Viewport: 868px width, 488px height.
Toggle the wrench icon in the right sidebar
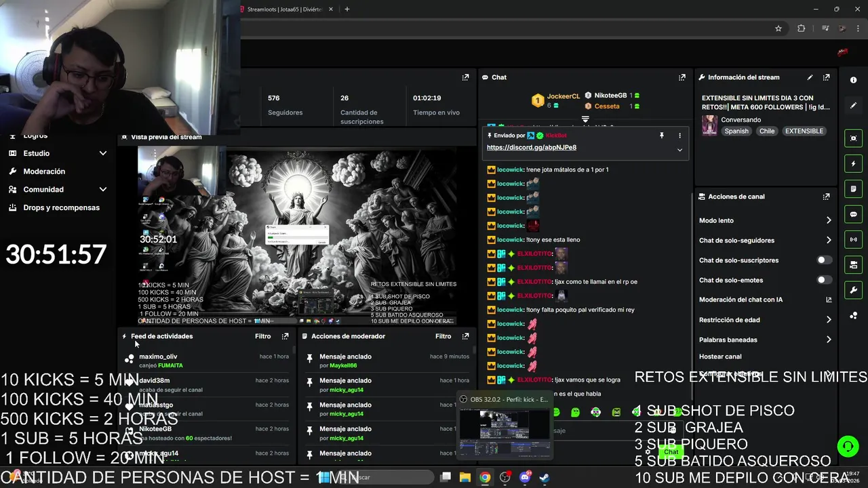pyautogui.click(x=853, y=290)
